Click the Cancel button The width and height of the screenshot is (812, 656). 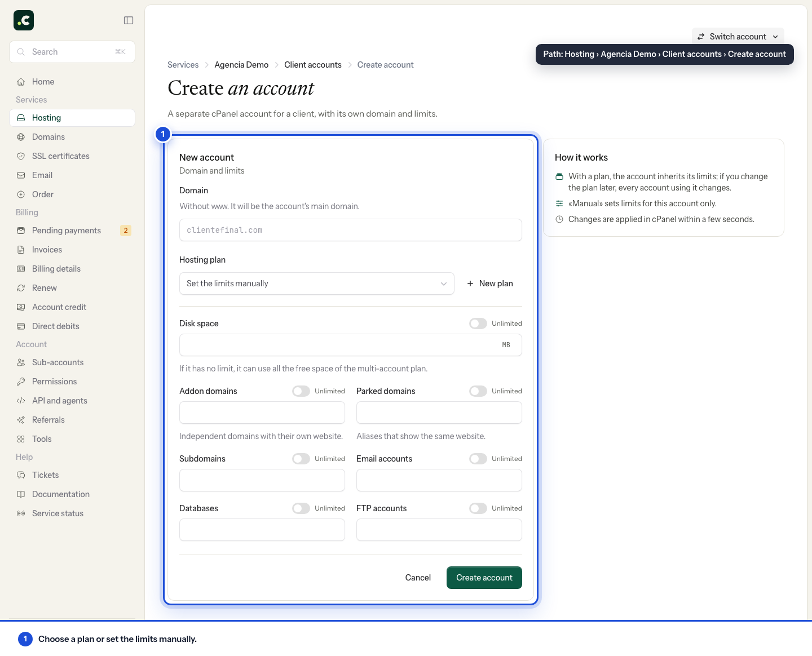418,578
